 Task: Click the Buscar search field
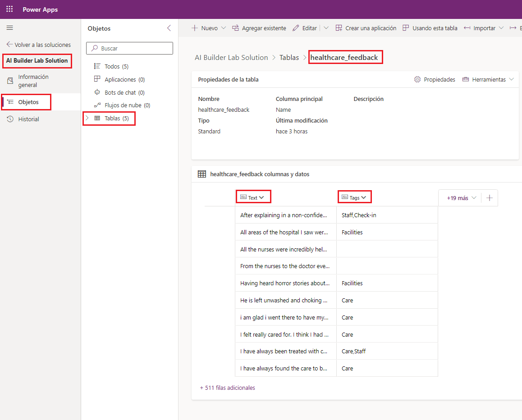coord(129,48)
